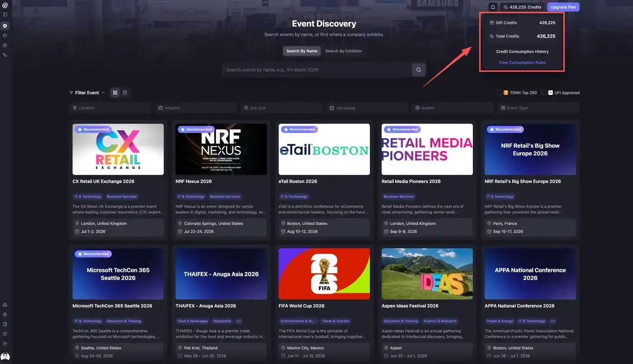
Task: Select the Search By Name tab
Action: click(x=302, y=51)
